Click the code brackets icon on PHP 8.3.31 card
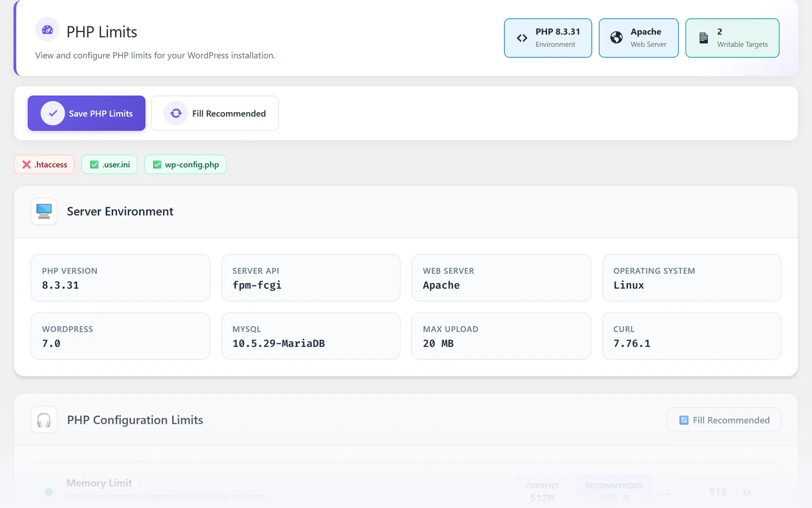Viewport: 812px width, 508px height. tap(522, 38)
